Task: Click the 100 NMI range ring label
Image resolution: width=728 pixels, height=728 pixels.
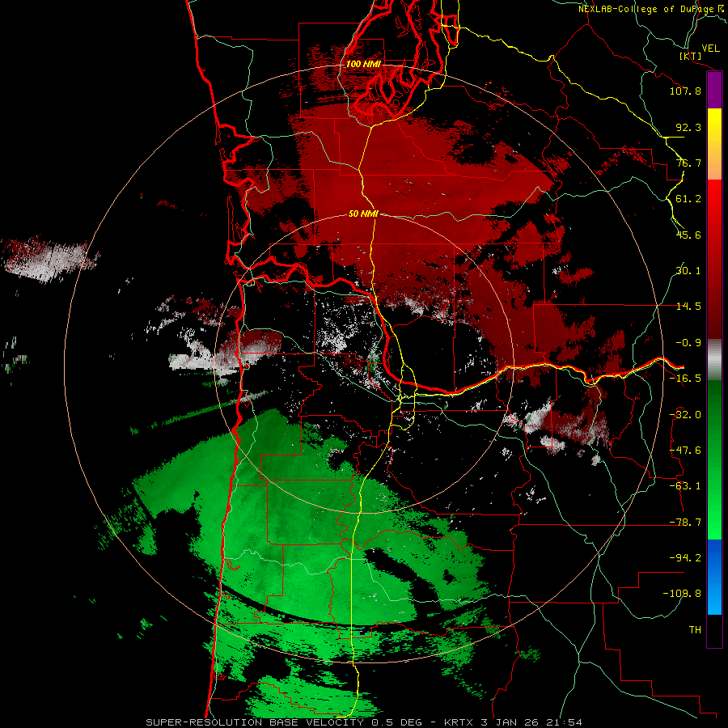Action: [x=363, y=64]
